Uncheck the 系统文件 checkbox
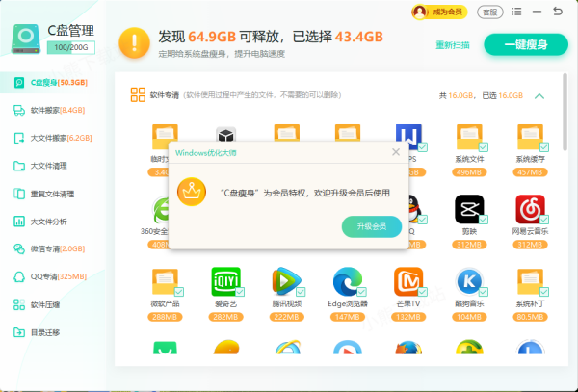Viewport: 578px width, 392px height. pos(484,147)
